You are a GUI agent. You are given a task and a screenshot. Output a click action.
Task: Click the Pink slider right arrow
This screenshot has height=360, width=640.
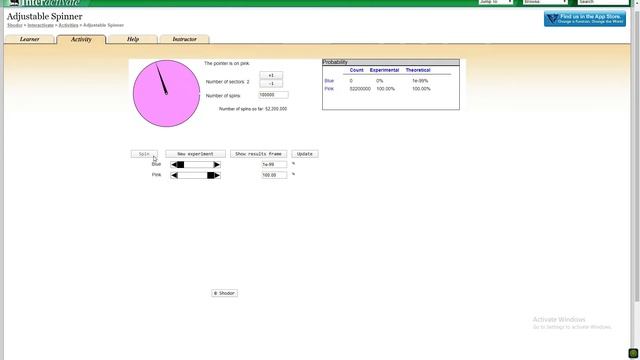click(x=217, y=175)
